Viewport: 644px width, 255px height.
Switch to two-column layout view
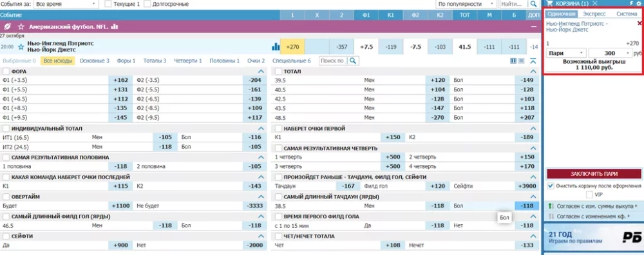pos(513,61)
